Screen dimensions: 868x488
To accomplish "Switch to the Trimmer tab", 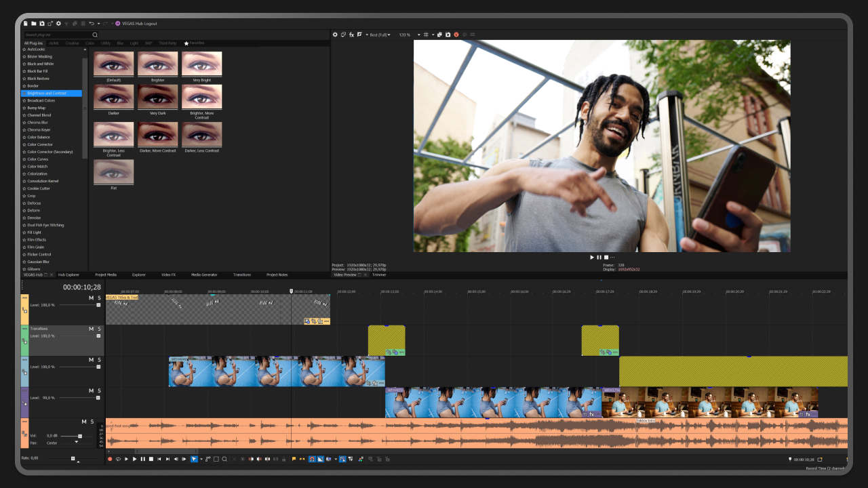I will tap(380, 274).
